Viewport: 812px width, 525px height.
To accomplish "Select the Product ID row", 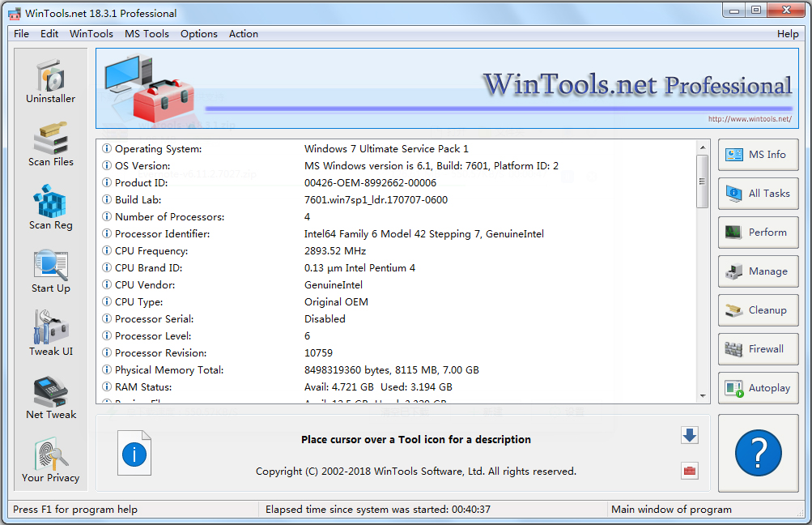I will 396,182.
